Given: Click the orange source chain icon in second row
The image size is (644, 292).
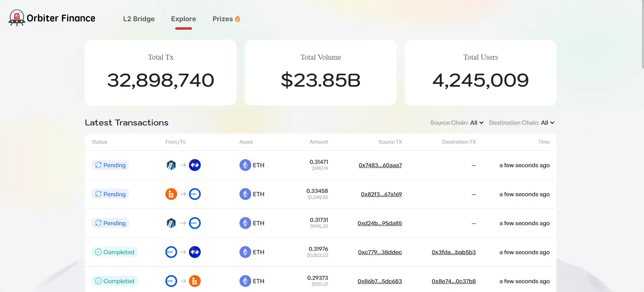Looking at the screenshot, I should click(171, 194).
